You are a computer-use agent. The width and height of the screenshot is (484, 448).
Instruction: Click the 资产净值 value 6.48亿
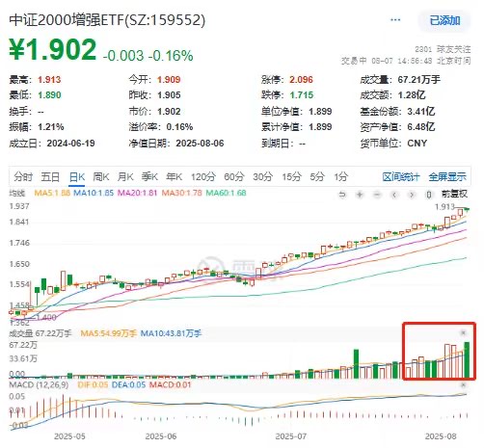421,127
